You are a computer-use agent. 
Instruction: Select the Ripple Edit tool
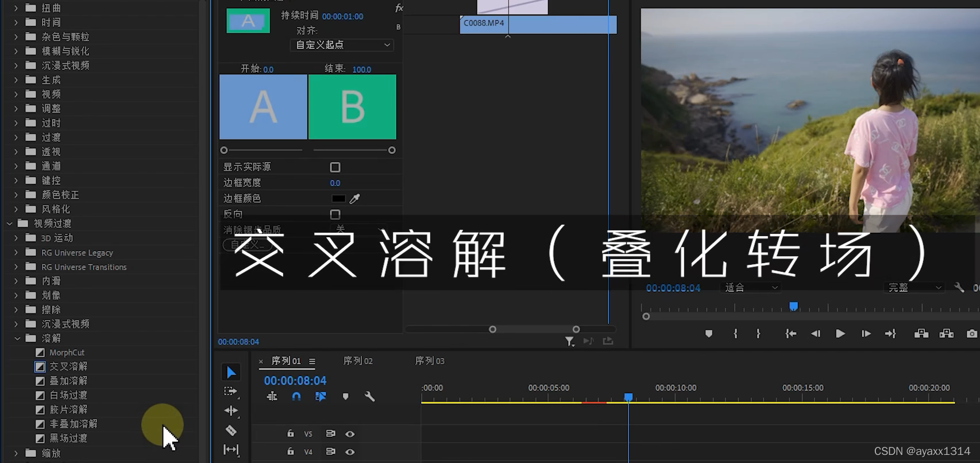click(x=231, y=411)
